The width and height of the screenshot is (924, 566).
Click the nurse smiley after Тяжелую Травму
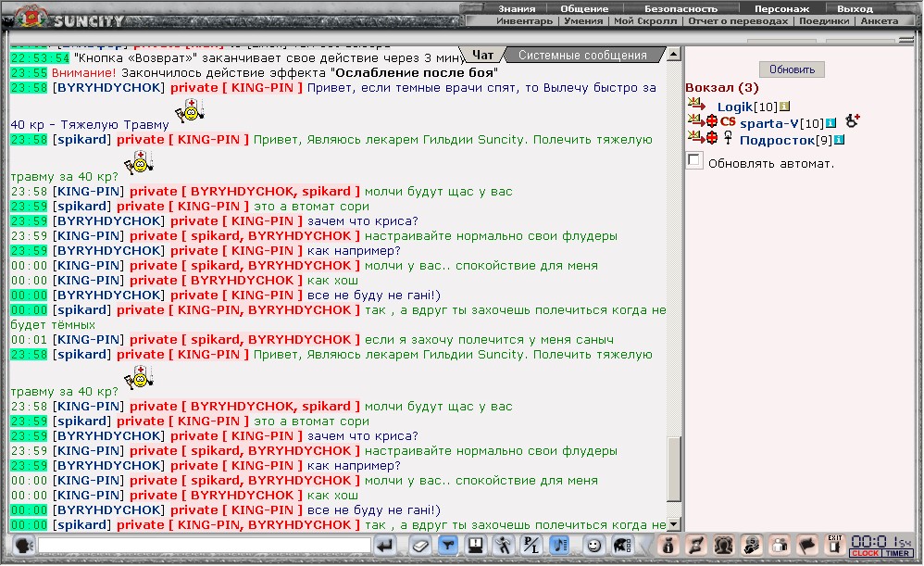click(x=190, y=111)
